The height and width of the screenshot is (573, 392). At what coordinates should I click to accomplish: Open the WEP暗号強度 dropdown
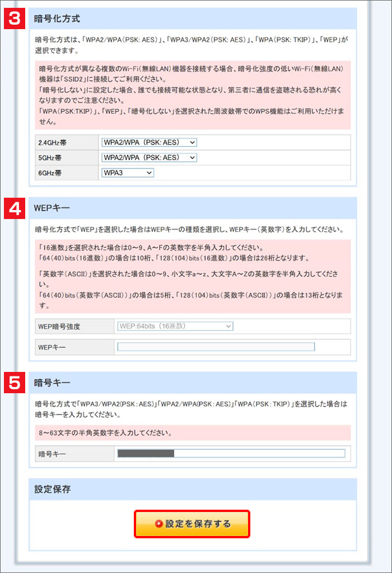tap(175, 326)
